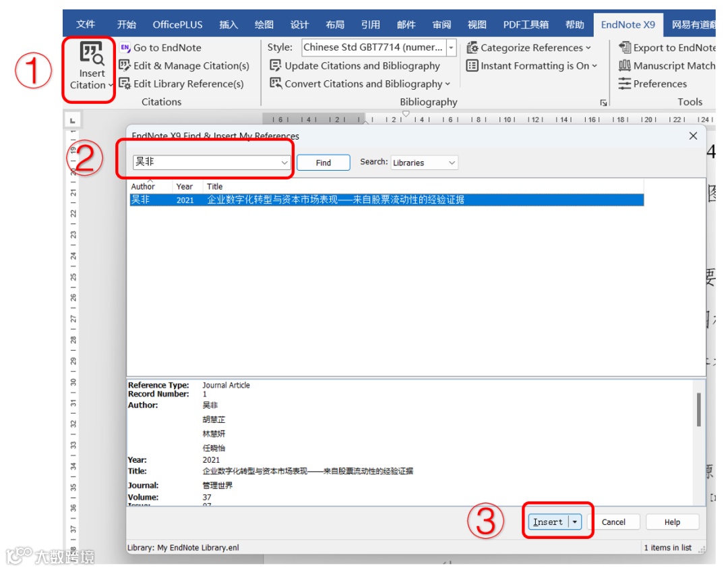Viewport: 728px width, 570px height.
Task: Open Bibliography dialog launcher
Action: 603,103
